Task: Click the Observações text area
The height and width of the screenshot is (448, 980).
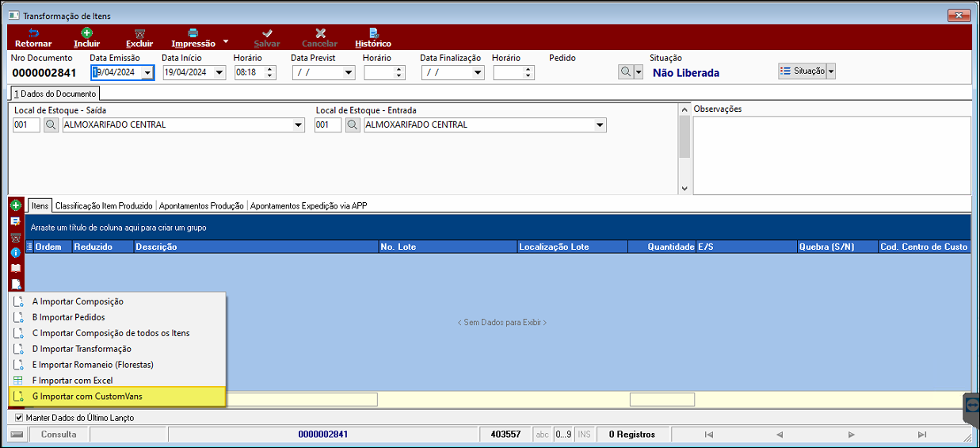Action: 831,155
